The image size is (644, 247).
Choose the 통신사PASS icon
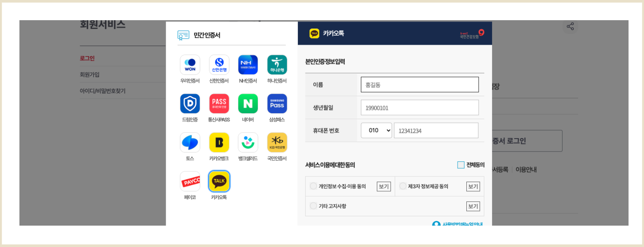pos(219,103)
